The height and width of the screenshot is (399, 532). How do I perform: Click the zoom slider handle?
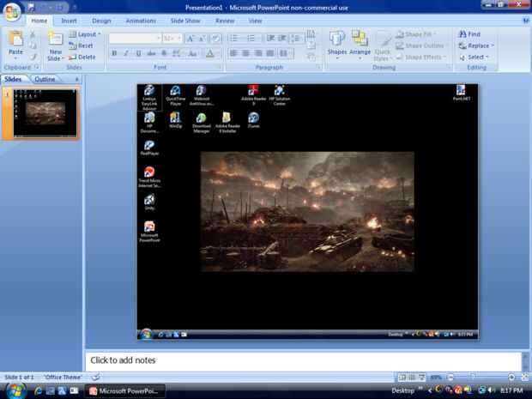(x=473, y=377)
